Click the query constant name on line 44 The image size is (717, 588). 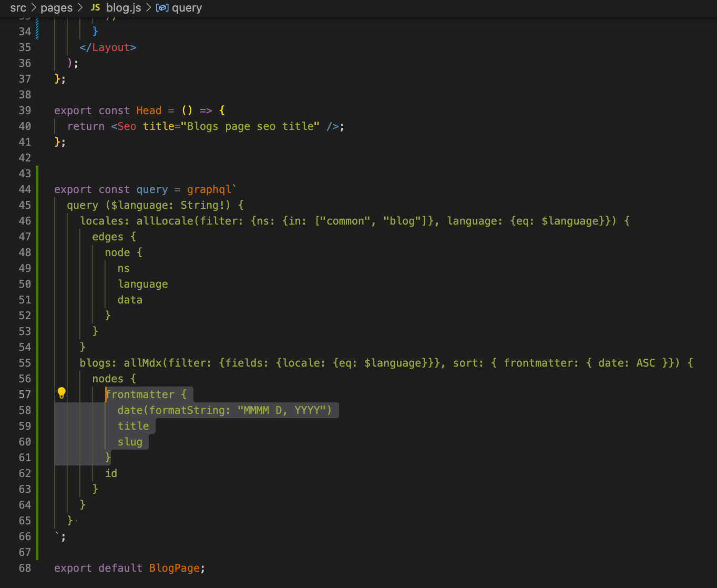[152, 189]
